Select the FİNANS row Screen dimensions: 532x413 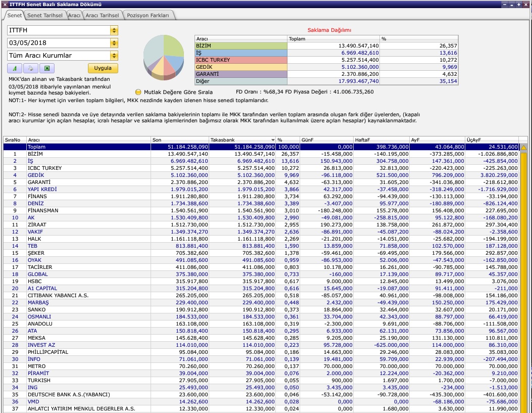click(261, 197)
